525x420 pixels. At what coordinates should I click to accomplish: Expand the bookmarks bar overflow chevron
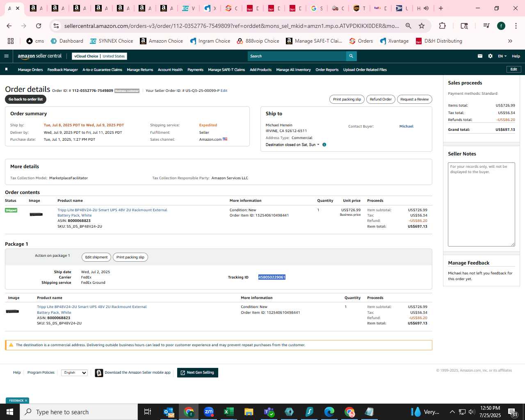[510, 41]
